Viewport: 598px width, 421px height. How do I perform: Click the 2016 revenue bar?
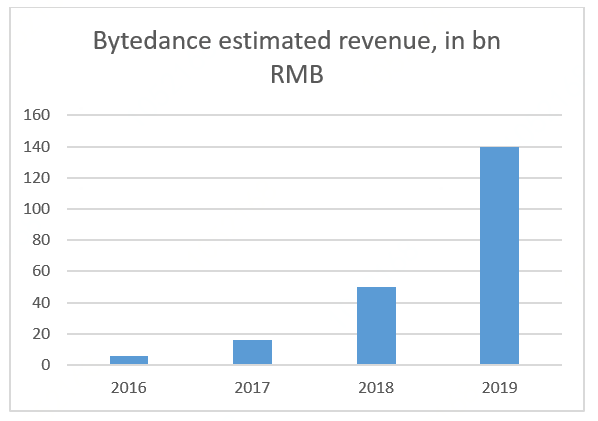(129, 360)
